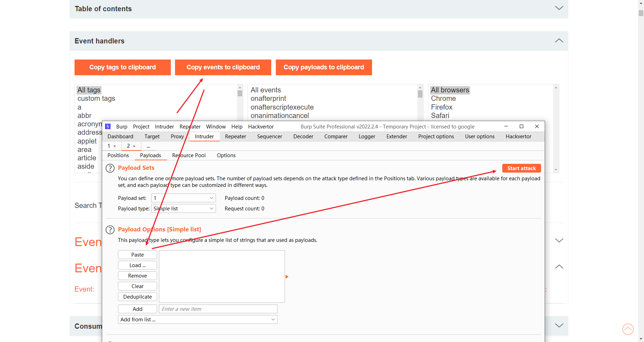Open the Project menu
This screenshot has width=644, height=342.
click(141, 127)
